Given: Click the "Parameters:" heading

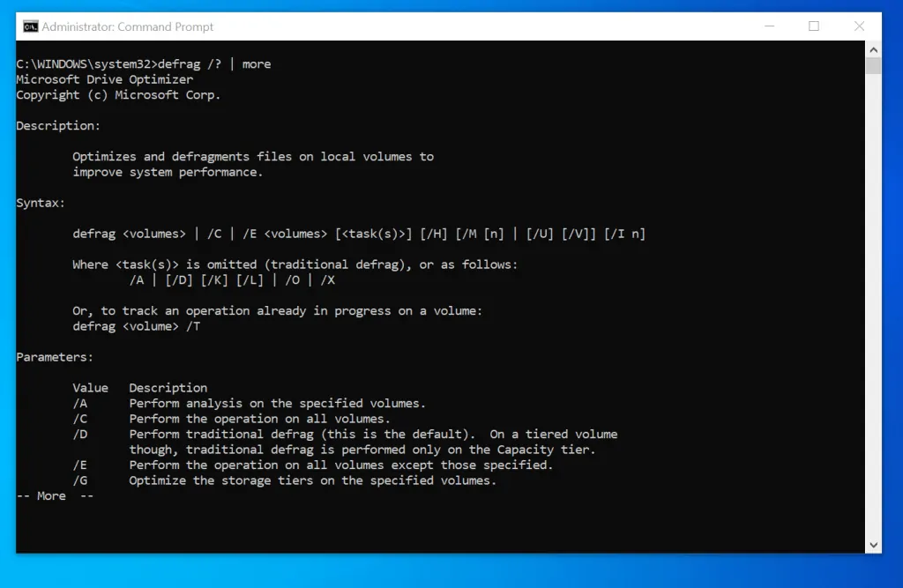Looking at the screenshot, I should [54, 356].
